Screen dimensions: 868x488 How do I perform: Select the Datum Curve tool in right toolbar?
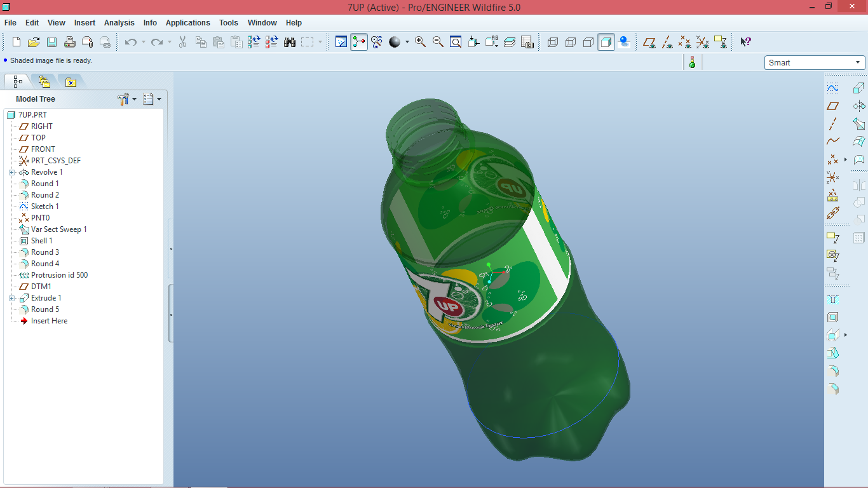coord(832,142)
